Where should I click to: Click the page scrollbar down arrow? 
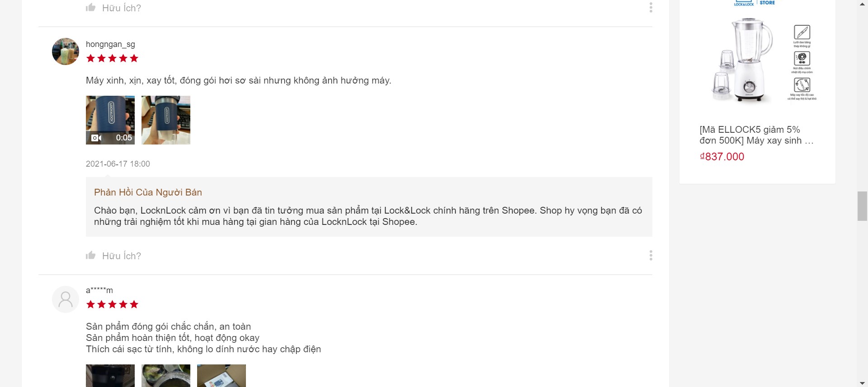point(862,383)
